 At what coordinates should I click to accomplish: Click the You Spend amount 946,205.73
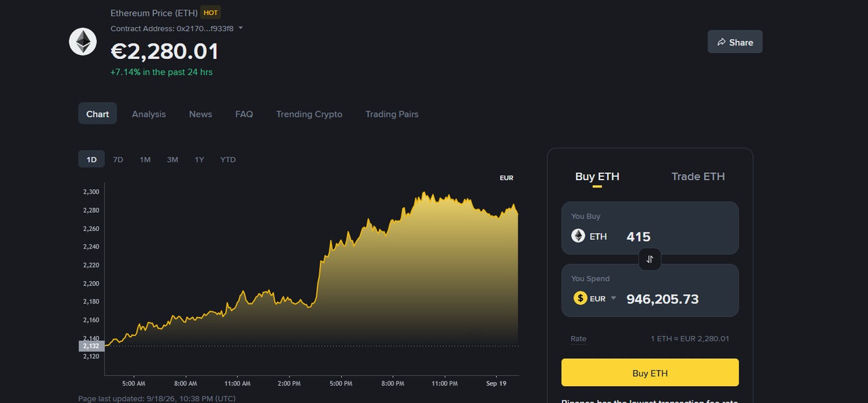pyautogui.click(x=663, y=299)
